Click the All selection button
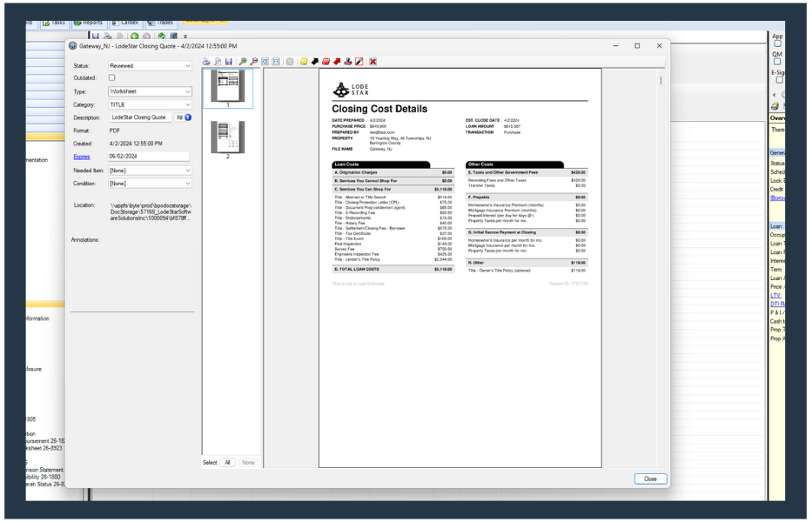 (227, 463)
